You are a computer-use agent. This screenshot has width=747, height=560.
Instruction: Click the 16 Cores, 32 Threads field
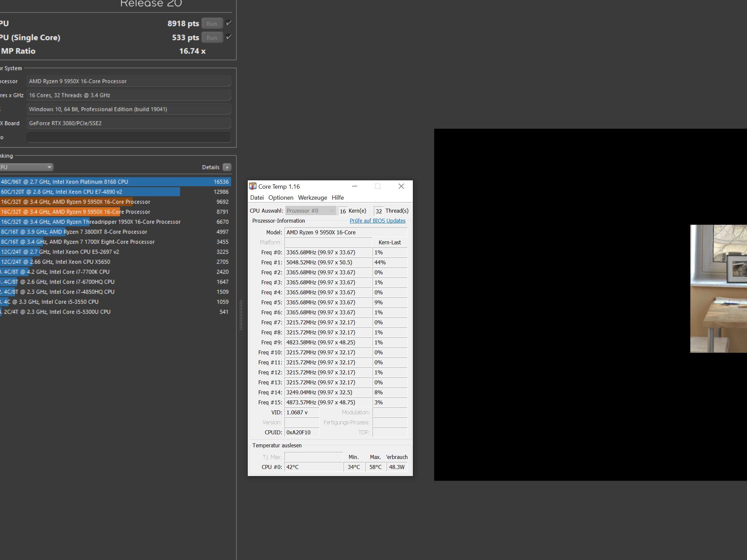pyautogui.click(x=129, y=95)
